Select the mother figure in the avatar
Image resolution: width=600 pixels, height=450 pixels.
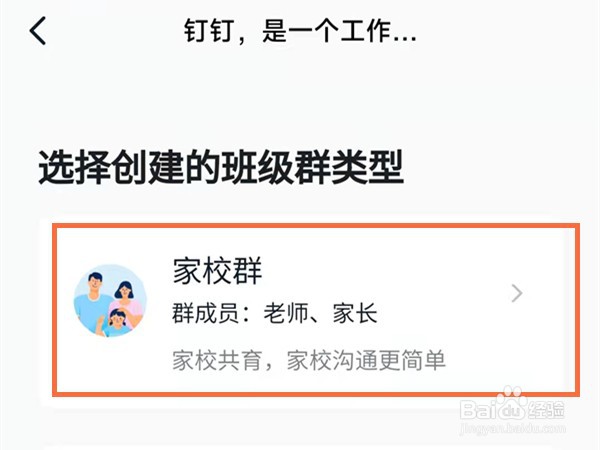(126, 304)
